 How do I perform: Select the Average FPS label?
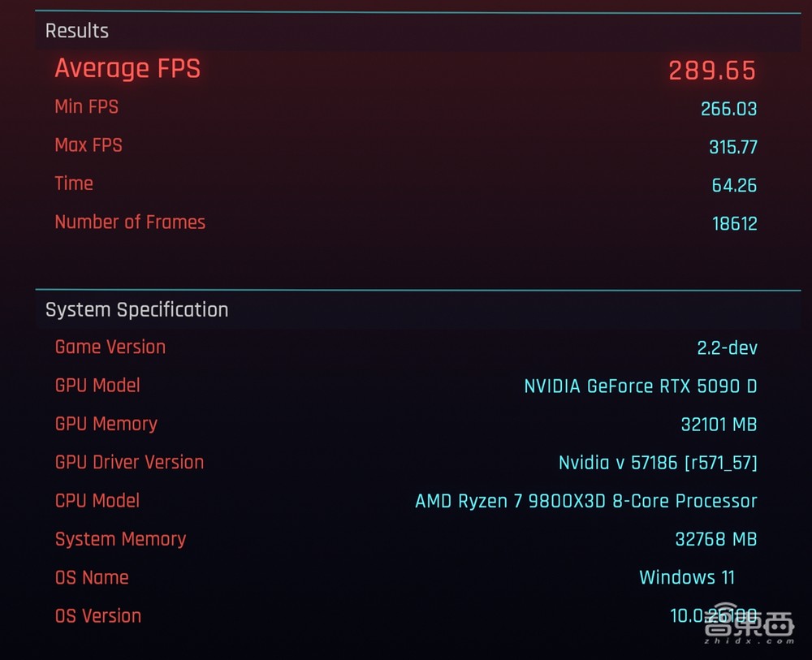[x=127, y=69]
